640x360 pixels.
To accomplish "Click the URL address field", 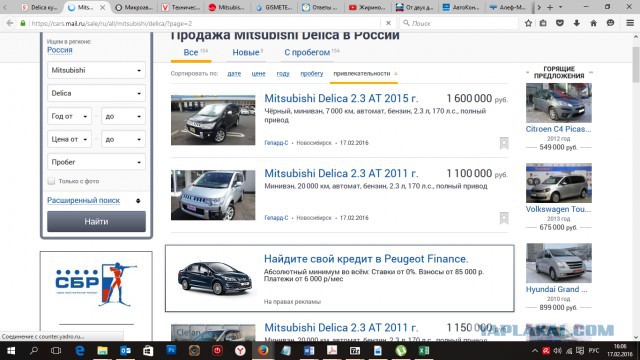I will (x=204, y=23).
